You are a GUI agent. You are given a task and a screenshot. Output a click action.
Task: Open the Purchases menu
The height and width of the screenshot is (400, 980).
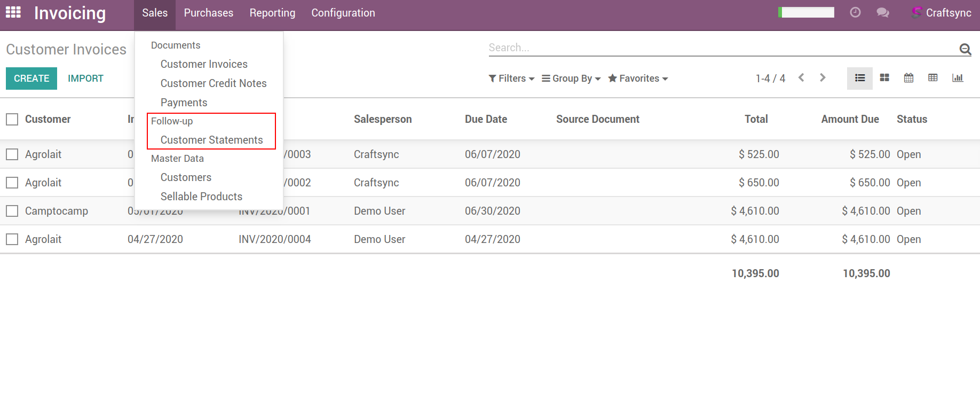pyautogui.click(x=208, y=13)
